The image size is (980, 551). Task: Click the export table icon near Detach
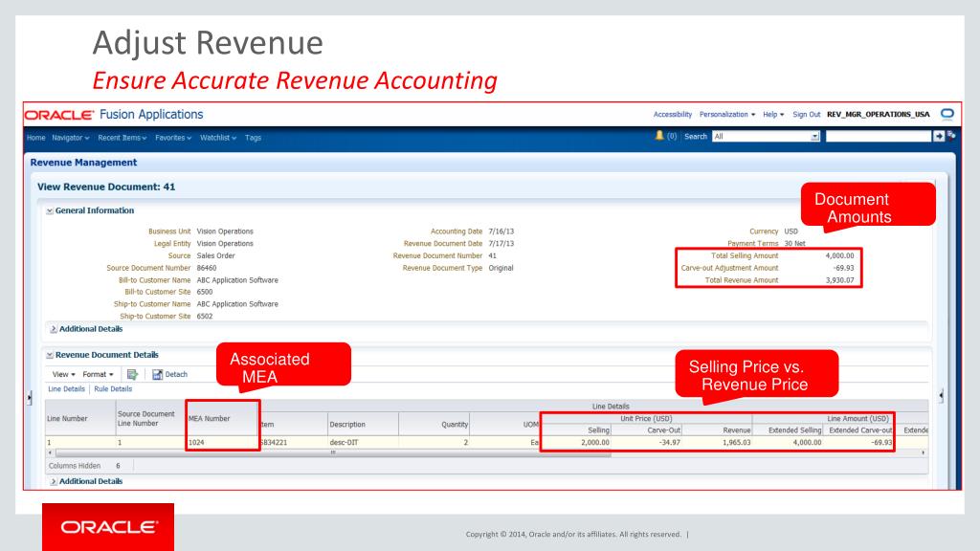132,374
